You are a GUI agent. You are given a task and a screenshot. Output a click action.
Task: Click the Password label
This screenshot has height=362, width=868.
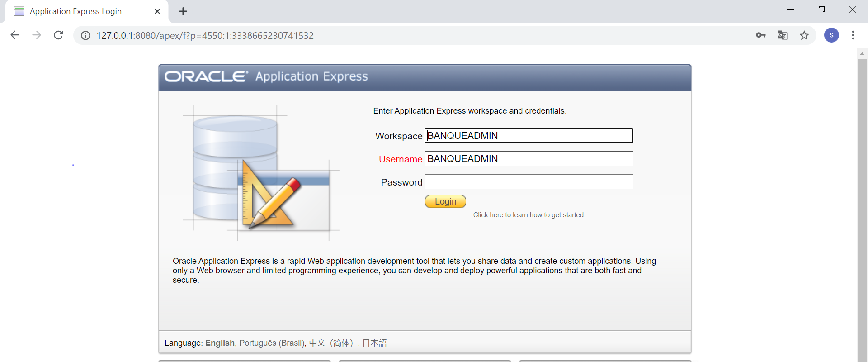tap(401, 182)
